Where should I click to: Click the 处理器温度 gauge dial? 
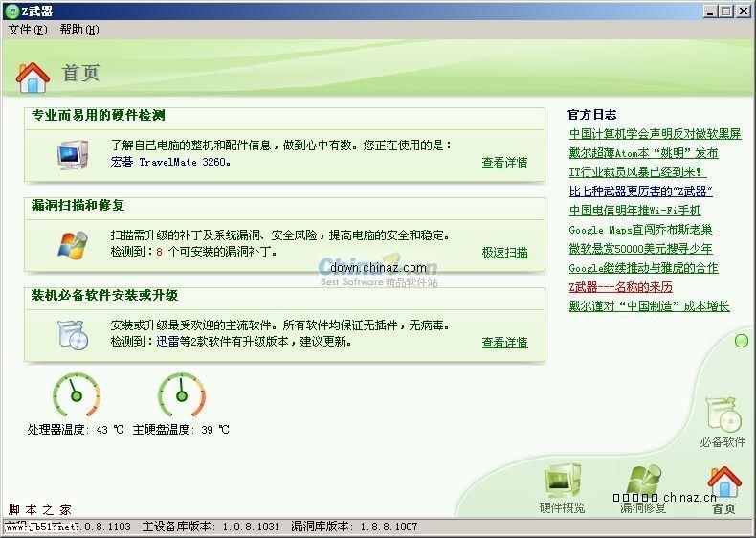76,394
